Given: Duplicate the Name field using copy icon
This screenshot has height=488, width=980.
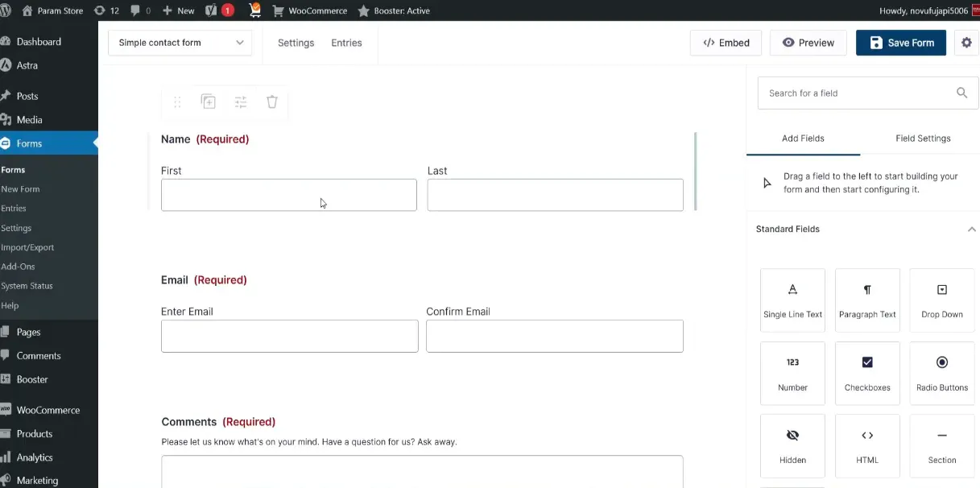Looking at the screenshot, I should (x=209, y=101).
